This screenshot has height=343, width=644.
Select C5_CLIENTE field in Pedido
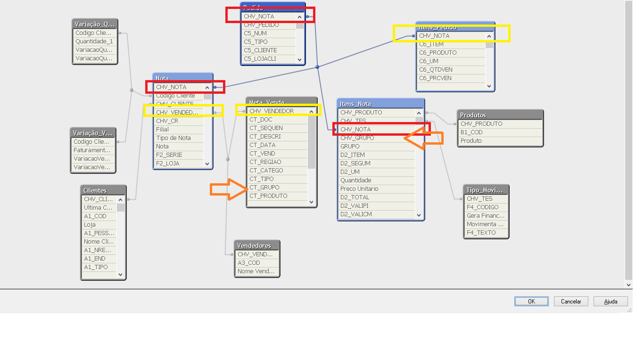(x=269, y=50)
